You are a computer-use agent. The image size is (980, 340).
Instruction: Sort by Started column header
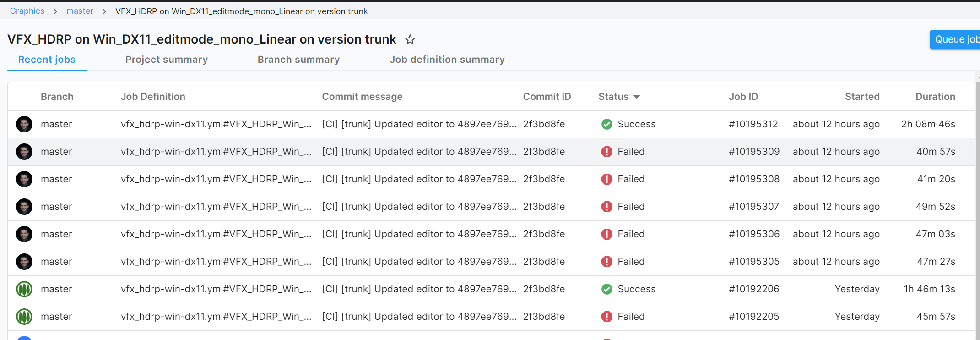tap(862, 97)
